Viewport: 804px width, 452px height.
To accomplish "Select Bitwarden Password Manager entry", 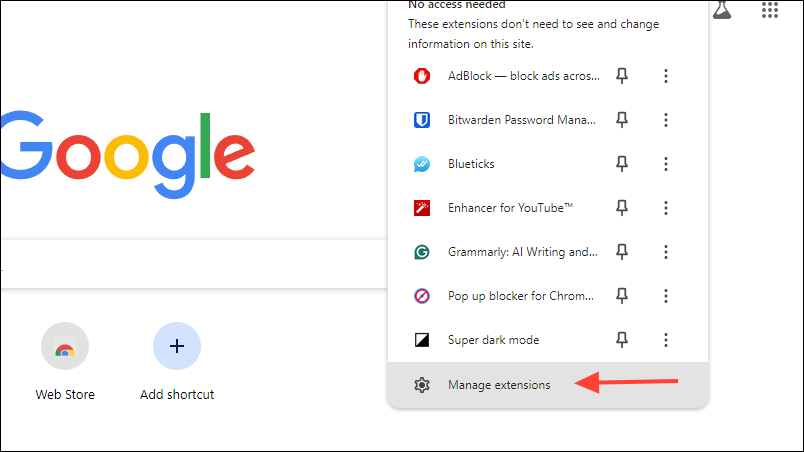I will tap(521, 120).
